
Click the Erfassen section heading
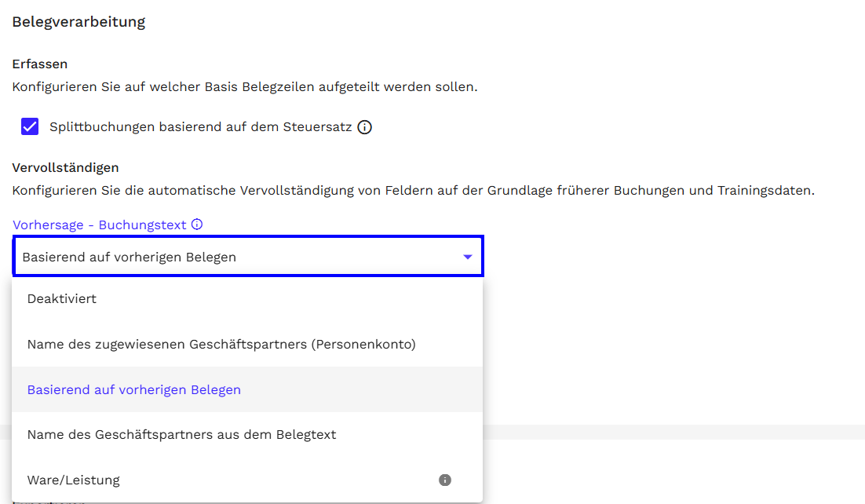(x=40, y=64)
